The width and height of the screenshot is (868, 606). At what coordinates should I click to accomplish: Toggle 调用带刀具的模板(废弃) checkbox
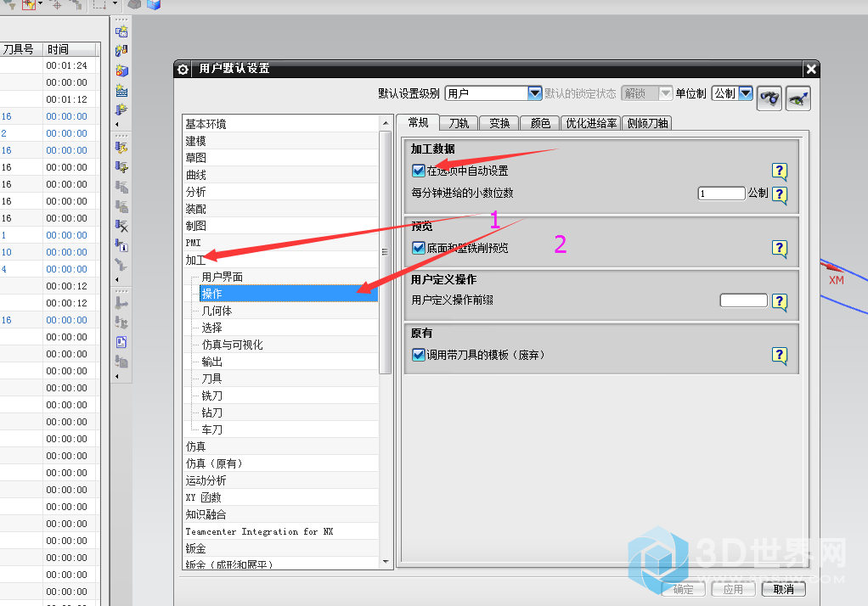(x=419, y=355)
